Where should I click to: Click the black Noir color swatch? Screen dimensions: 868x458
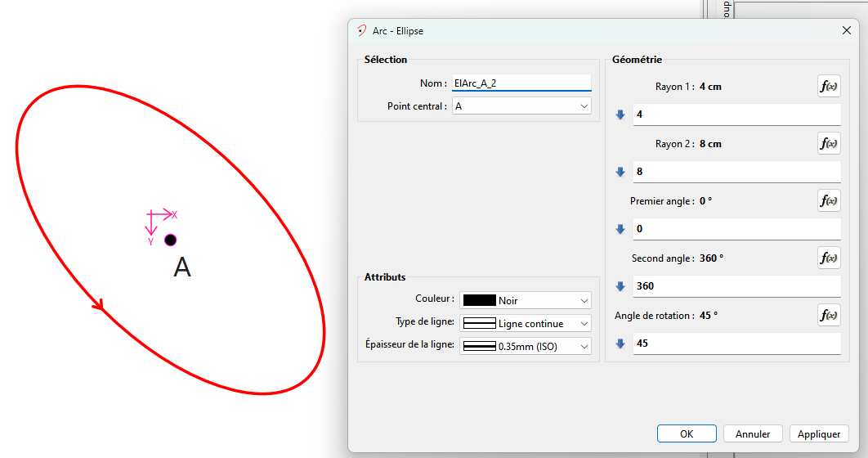(480, 300)
